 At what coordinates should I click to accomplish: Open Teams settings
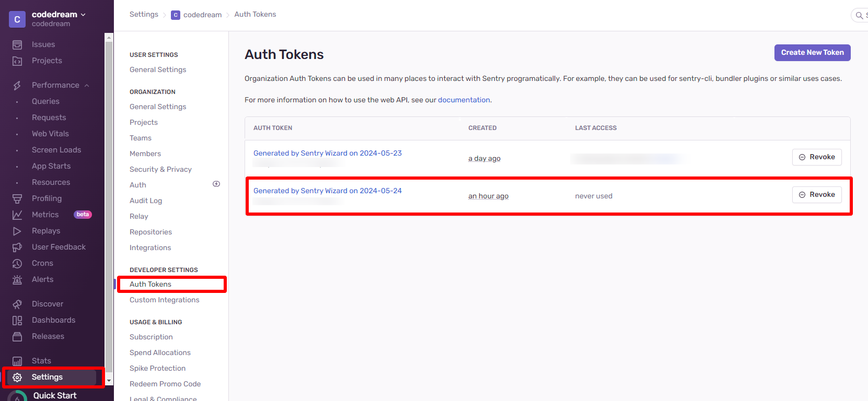coord(141,138)
